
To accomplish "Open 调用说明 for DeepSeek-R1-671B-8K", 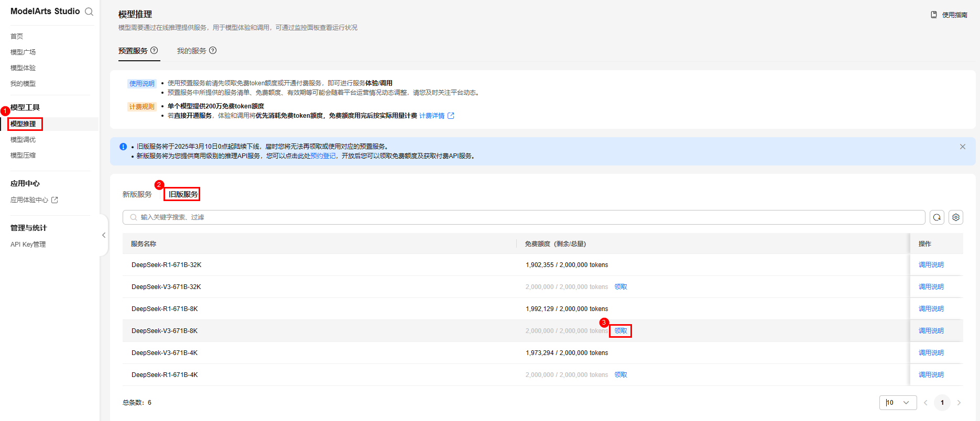I will tap(931, 309).
